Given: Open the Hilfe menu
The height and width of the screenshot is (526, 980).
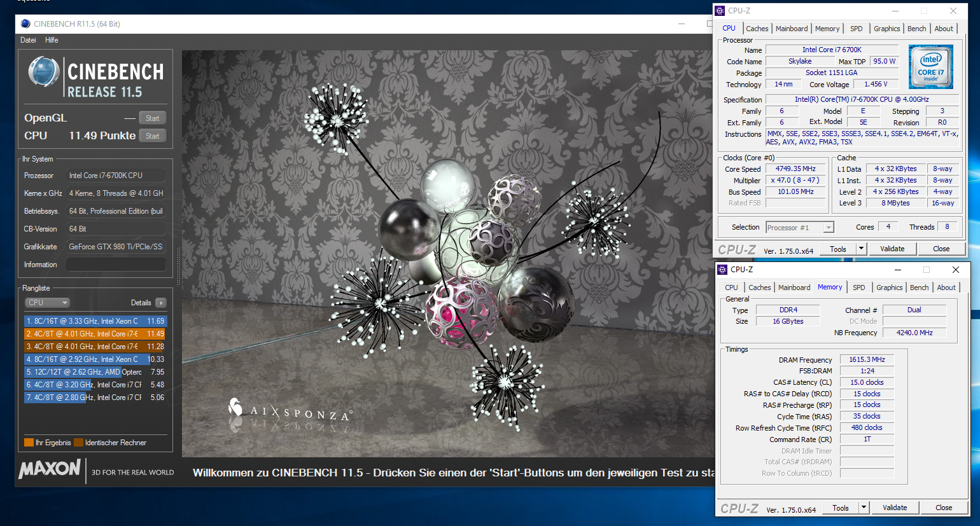Looking at the screenshot, I should coord(52,40).
